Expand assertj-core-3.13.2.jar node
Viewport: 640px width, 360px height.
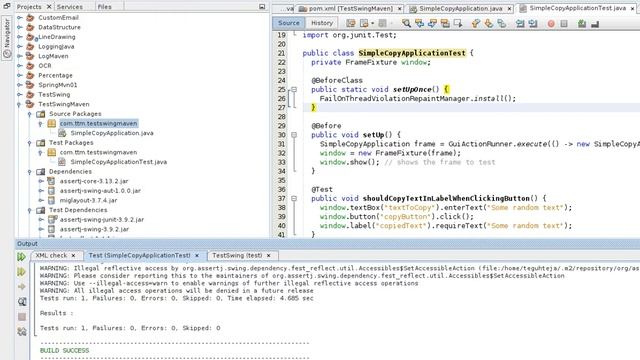[41, 181]
